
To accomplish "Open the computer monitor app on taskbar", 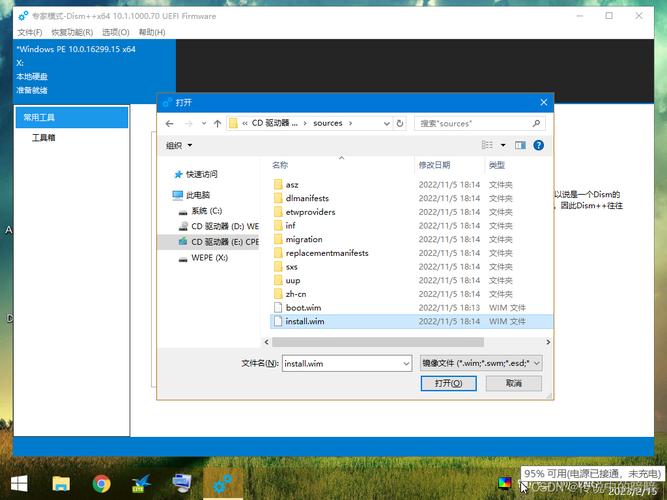I will point(182,484).
